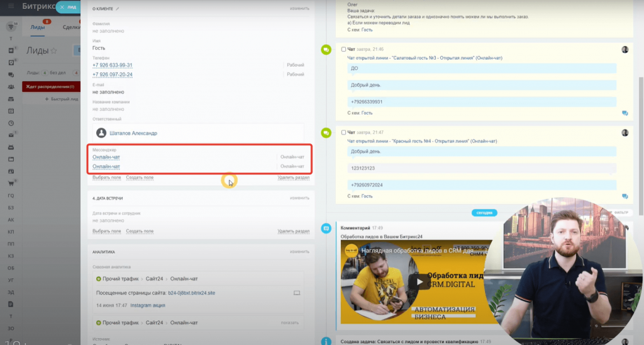
Task: Open the drive icon in the sidebar
Action: (11, 99)
